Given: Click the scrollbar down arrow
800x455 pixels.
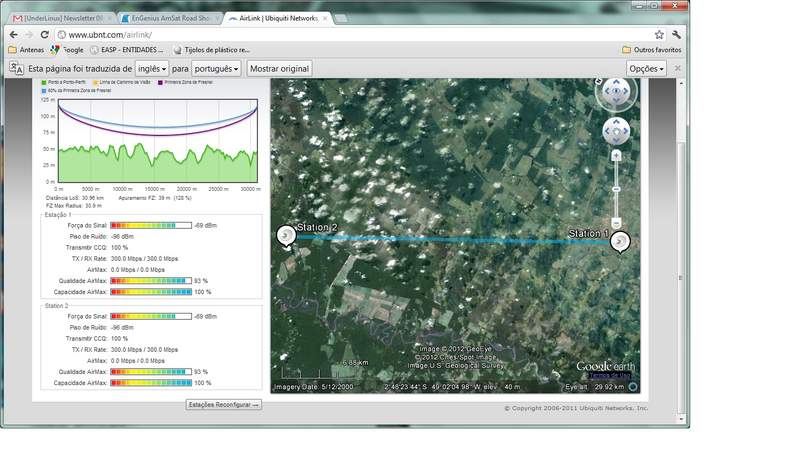Looking at the screenshot, I should click(682, 419).
